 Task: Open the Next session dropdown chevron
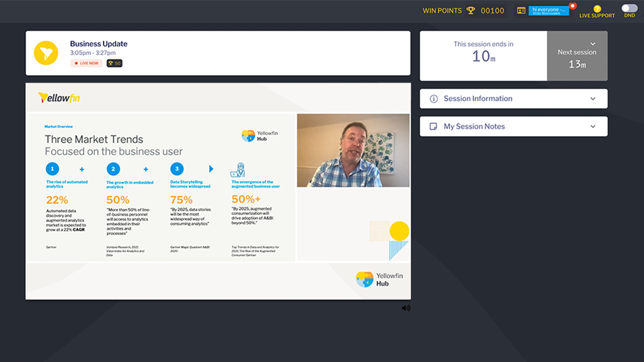point(592,43)
